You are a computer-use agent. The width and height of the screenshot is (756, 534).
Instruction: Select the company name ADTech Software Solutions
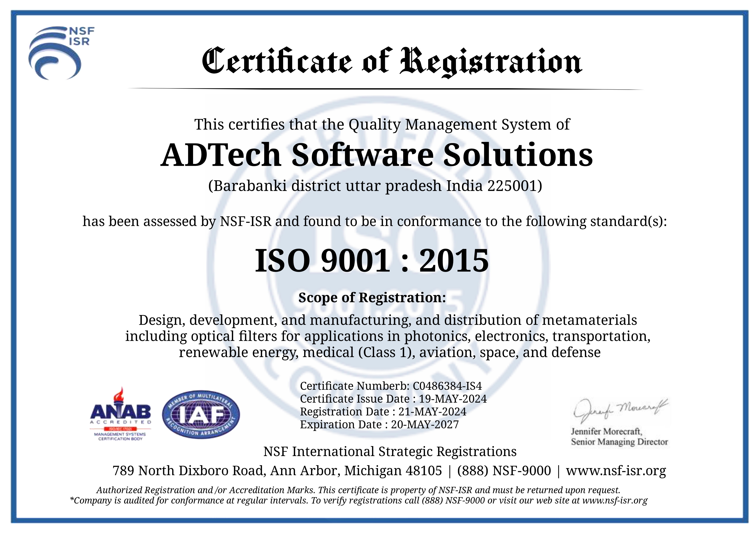tap(377, 155)
